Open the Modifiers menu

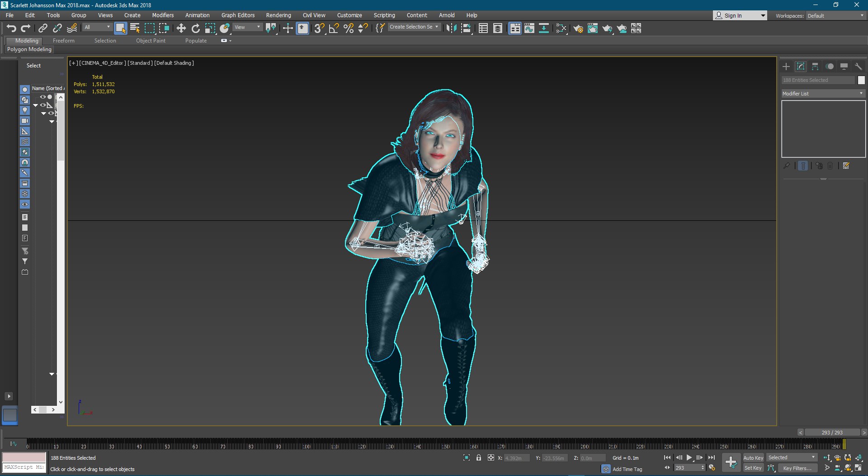tap(163, 15)
